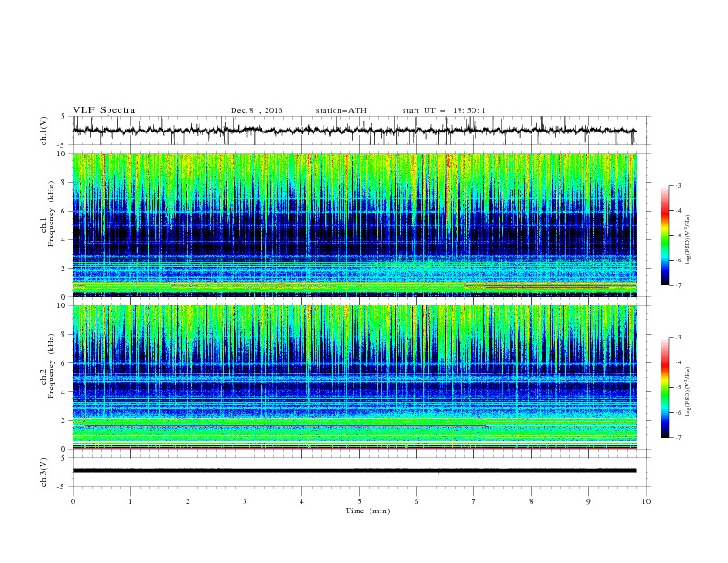728x563 pixels.
Task: Select the "start UT = 18:50:1" text
Action: (x=444, y=110)
